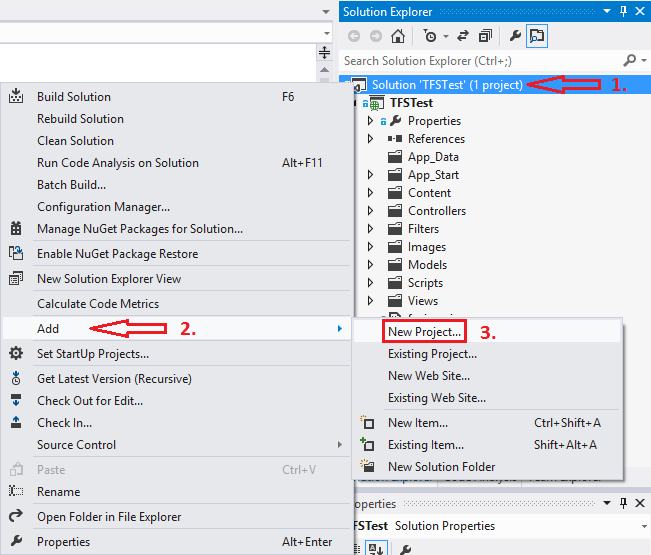Screen dimensions: 651x555
Task: Click the Check In icon
Action: click(16, 422)
